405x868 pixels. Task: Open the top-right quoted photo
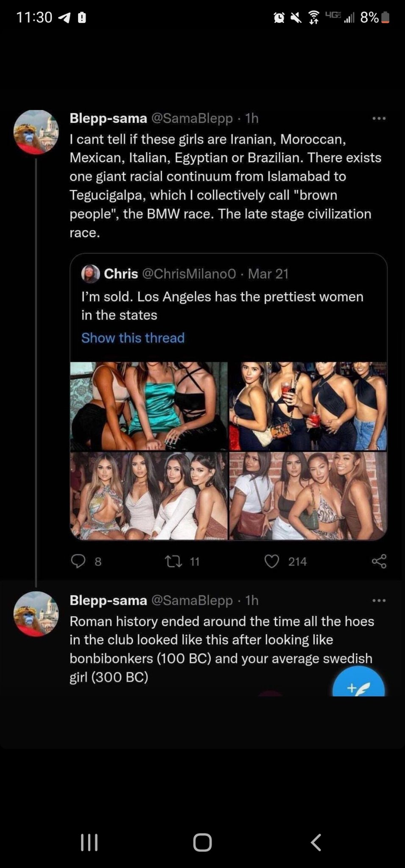(x=308, y=406)
